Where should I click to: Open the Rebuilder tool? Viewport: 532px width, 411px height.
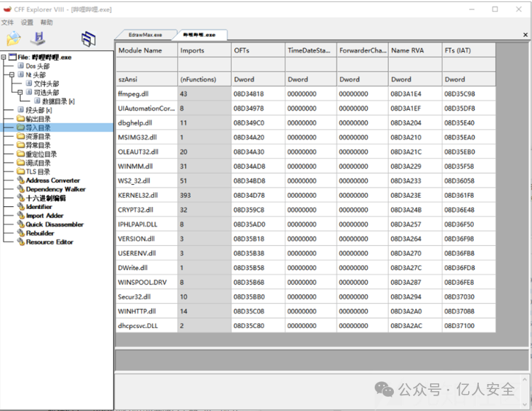(40, 233)
